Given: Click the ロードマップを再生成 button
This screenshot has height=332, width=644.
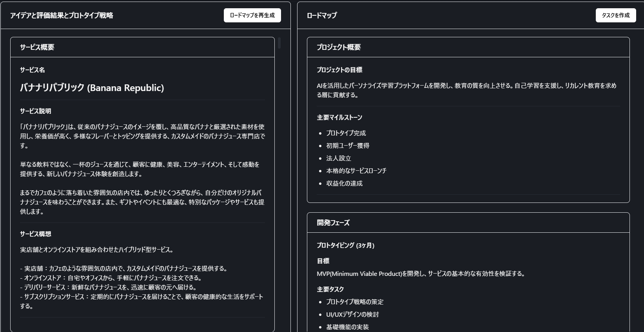Looking at the screenshot, I should click(x=252, y=15).
